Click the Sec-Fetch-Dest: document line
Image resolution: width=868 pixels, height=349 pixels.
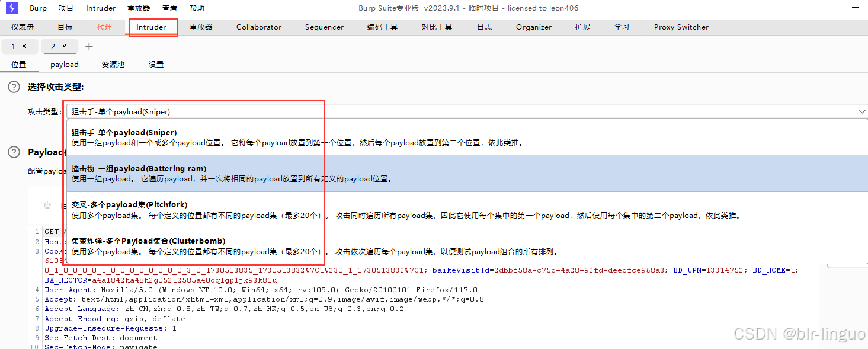pos(101,337)
